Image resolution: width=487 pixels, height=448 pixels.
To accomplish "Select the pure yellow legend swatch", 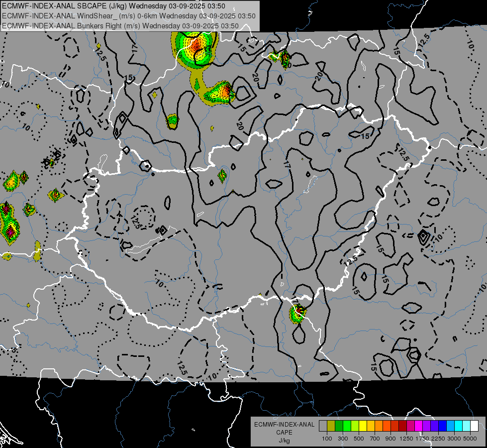I will click(x=363, y=426).
